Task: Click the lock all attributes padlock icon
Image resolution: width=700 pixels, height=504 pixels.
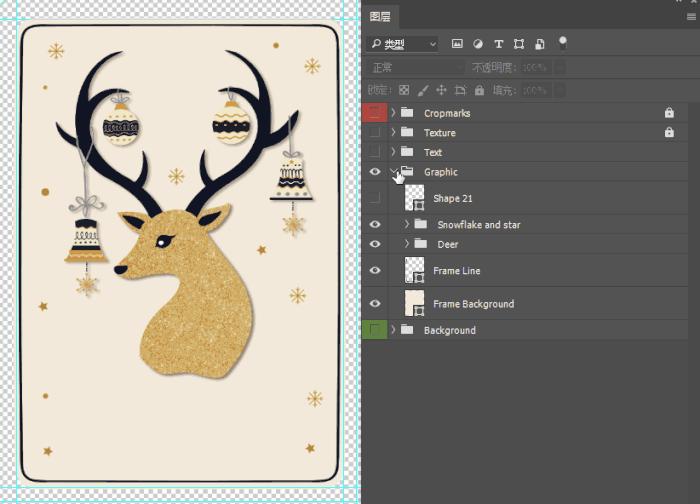Action: pos(479,90)
